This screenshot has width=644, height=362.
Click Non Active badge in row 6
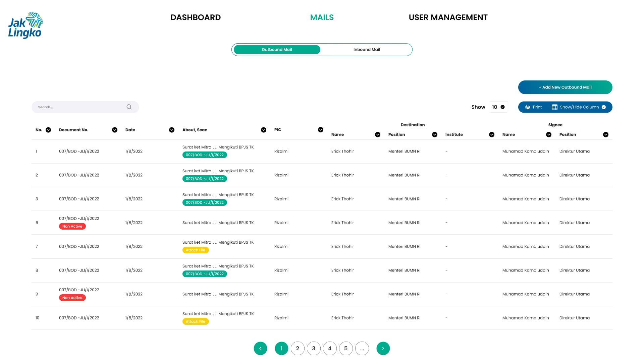[72, 226]
